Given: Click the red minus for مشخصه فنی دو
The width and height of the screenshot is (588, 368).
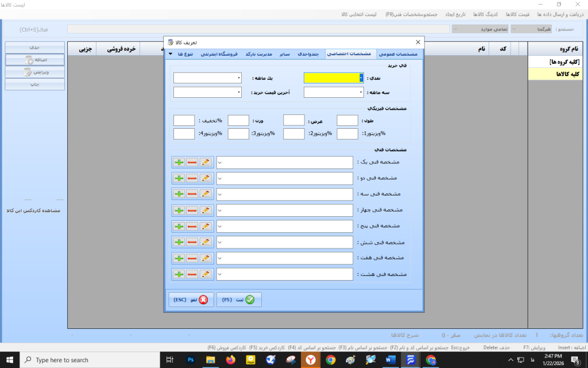Looking at the screenshot, I should [x=192, y=179].
